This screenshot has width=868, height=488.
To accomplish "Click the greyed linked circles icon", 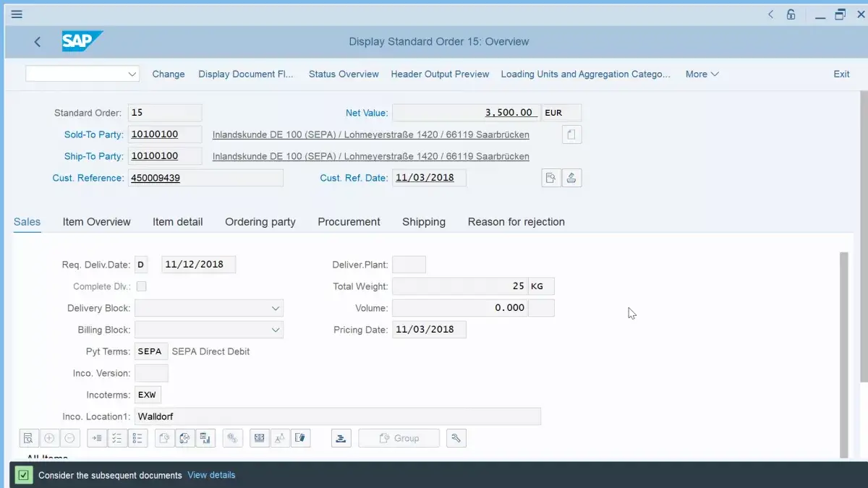I will point(233,438).
